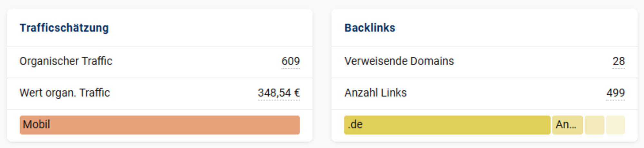Click blank space right of the Trafficschätzung title
Image resolution: width=644 pixels, height=148 pixels.
(209, 28)
